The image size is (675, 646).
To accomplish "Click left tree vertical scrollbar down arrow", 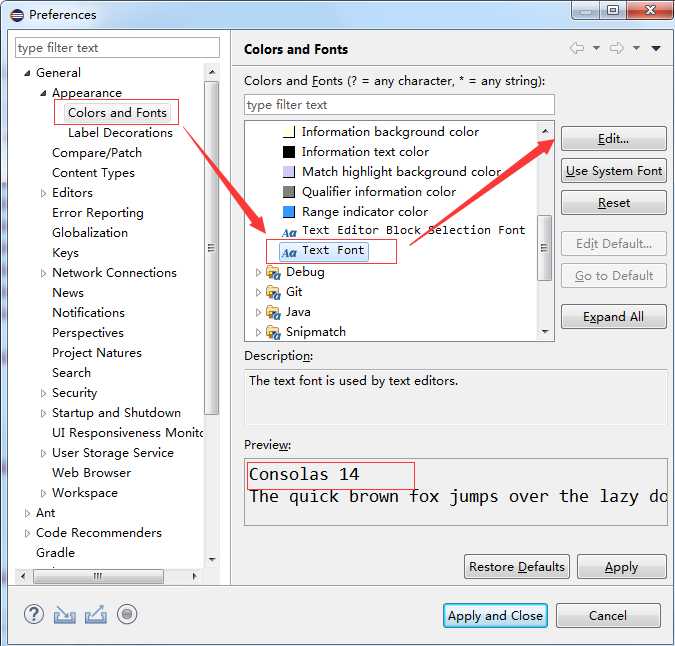I will [x=212, y=559].
